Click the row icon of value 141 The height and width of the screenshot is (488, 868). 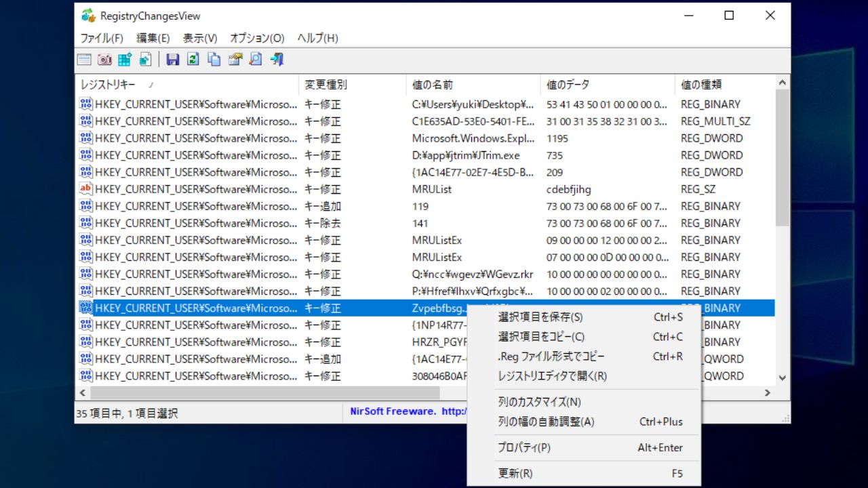[86, 223]
